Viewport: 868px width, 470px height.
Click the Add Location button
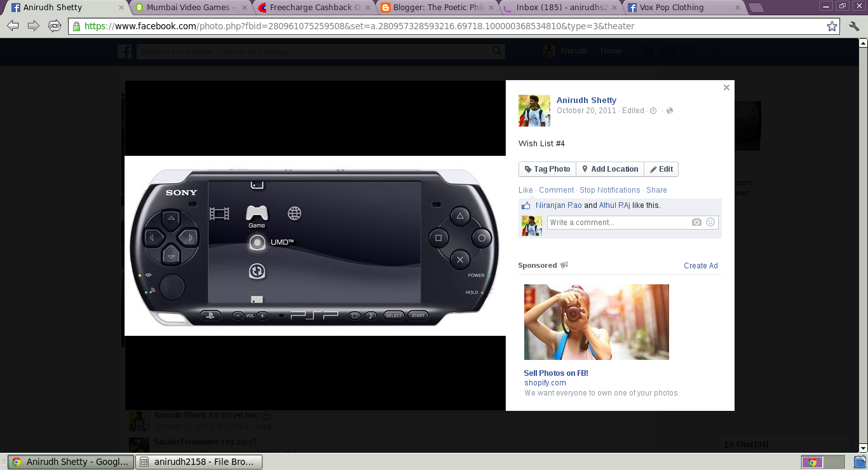click(x=610, y=169)
